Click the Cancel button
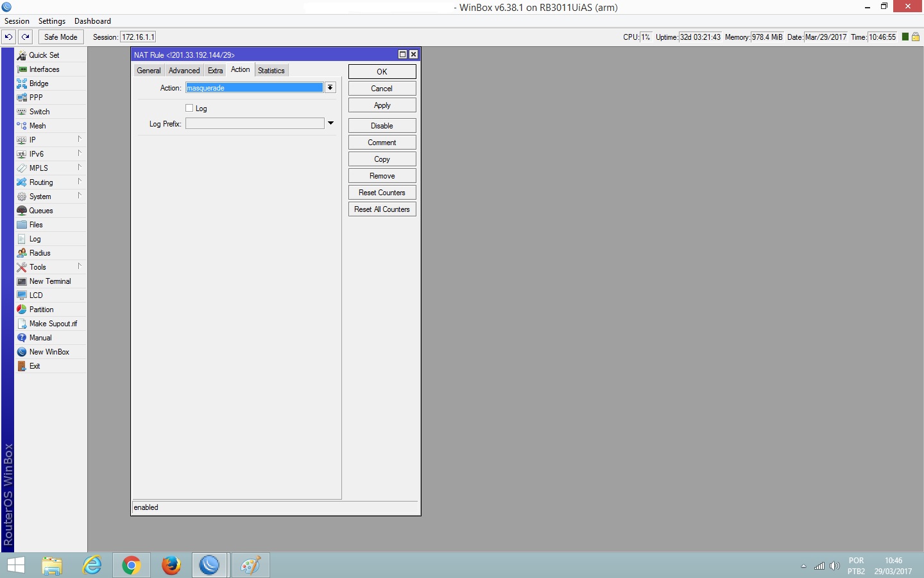The height and width of the screenshot is (578, 924). tap(382, 89)
